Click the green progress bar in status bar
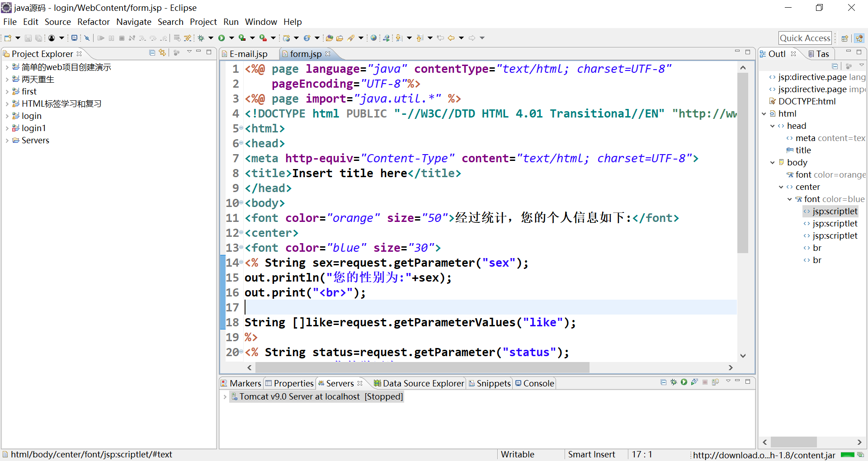 (848, 455)
